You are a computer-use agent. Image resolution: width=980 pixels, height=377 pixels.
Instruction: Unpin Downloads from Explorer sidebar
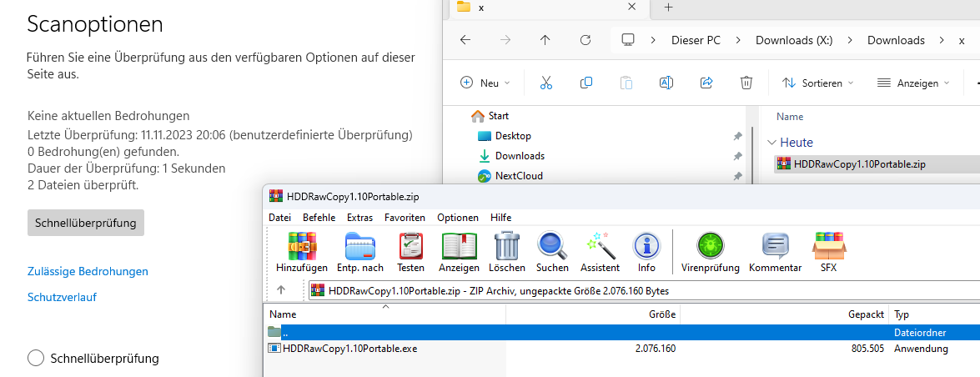(x=737, y=156)
